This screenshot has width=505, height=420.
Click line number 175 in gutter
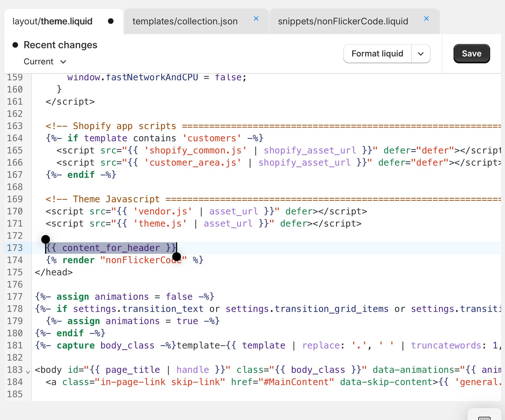click(x=15, y=272)
